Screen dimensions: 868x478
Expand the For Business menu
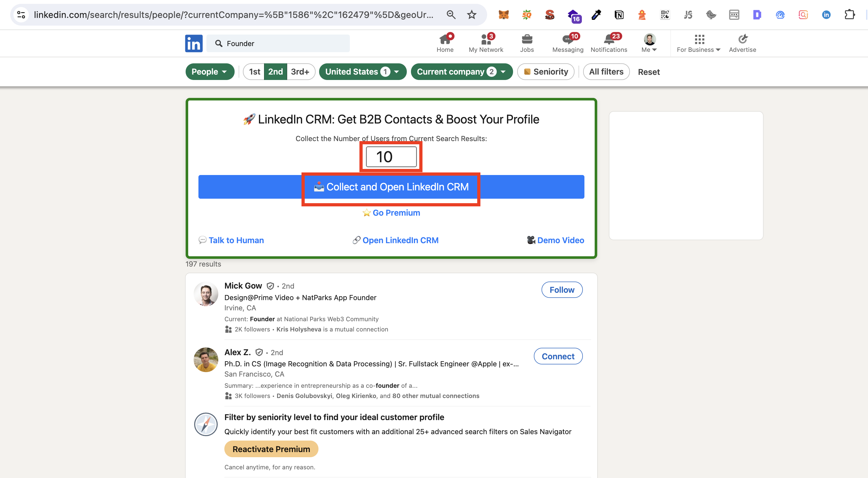click(x=698, y=43)
